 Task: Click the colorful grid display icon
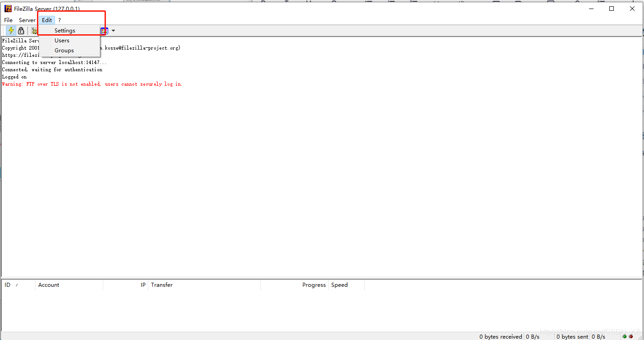[105, 31]
